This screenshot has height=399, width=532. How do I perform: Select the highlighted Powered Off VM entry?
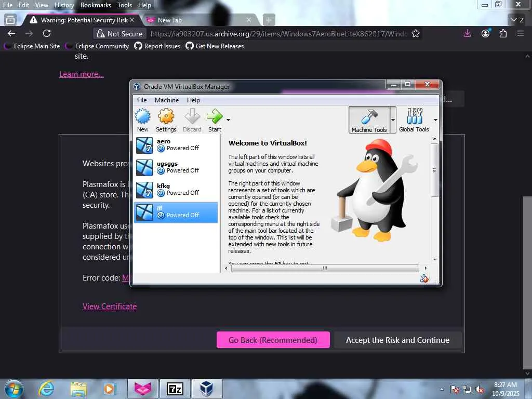[176, 212]
